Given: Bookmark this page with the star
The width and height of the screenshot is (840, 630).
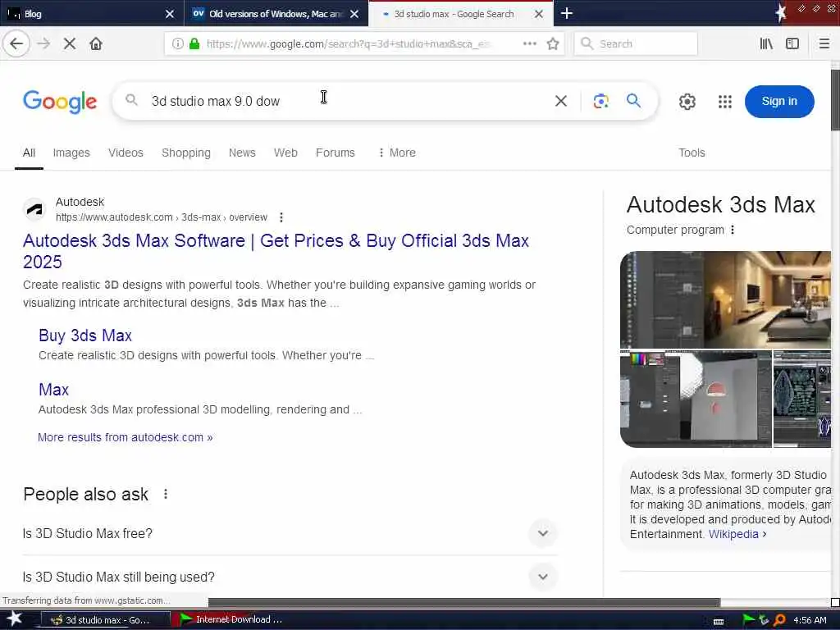Looking at the screenshot, I should tap(553, 43).
